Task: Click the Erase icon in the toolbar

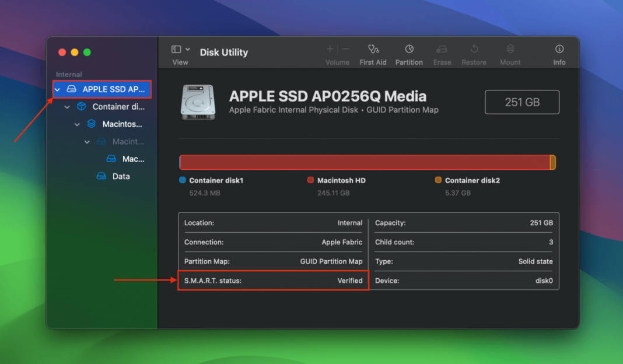Action: 442,52
